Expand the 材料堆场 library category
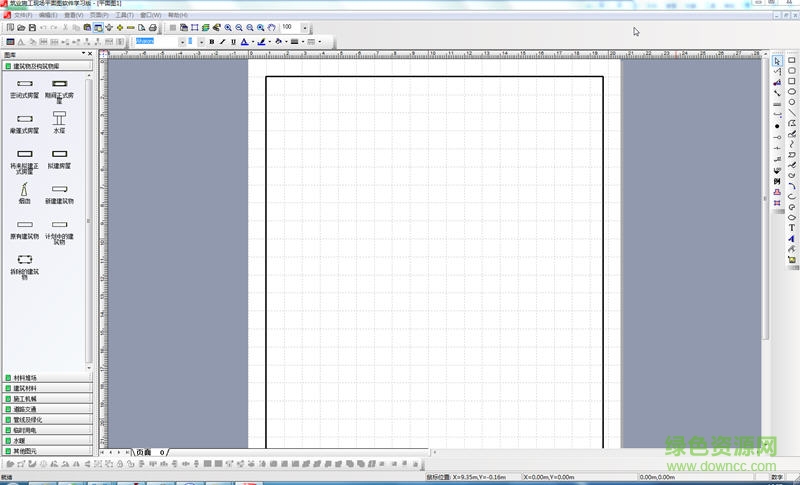The image size is (800, 485). pyautogui.click(x=48, y=378)
